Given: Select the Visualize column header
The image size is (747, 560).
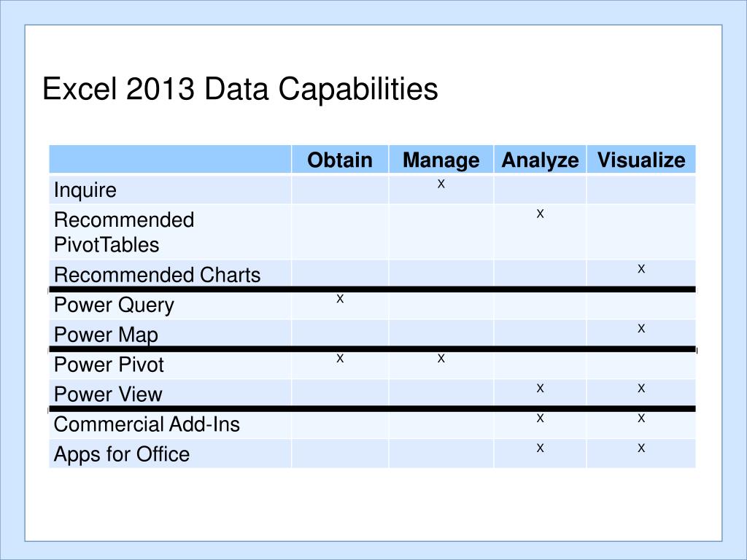Looking at the screenshot, I should tap(641, 160).
